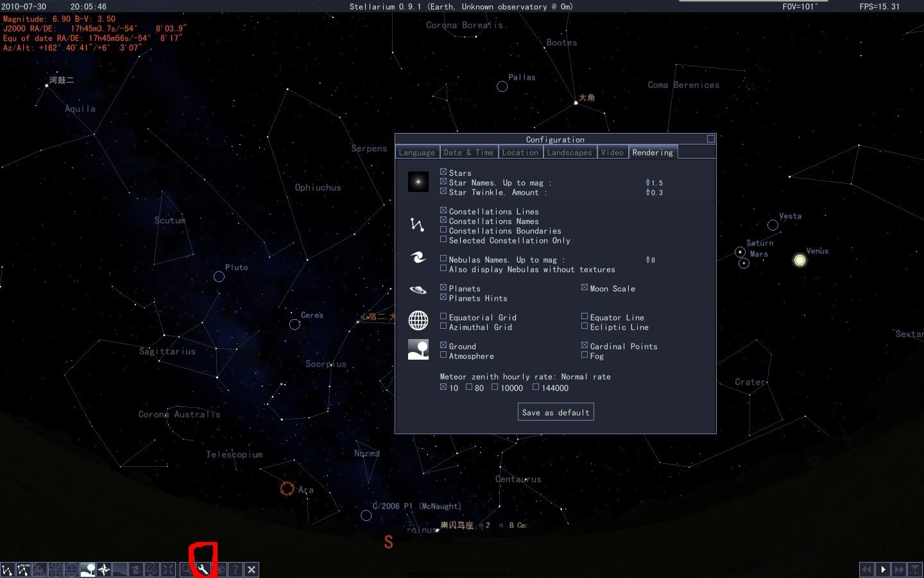Open configuration with the wrench icon

pyautogui.click(x=203, y=570)
